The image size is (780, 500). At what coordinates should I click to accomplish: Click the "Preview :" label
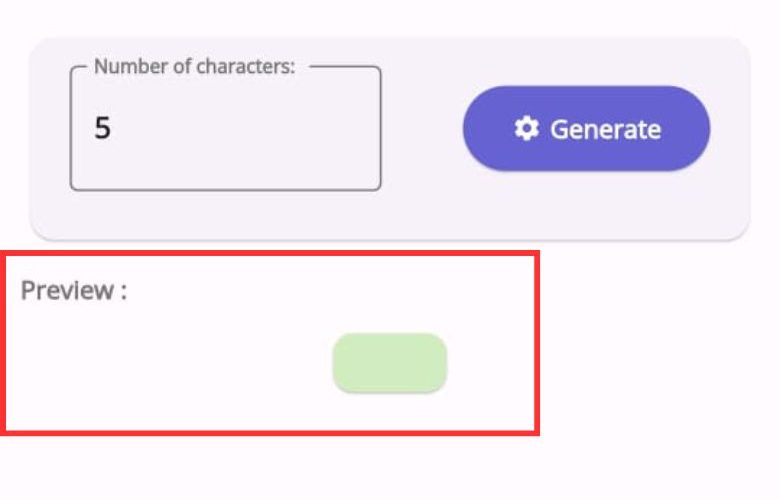[x=74, y=291]
